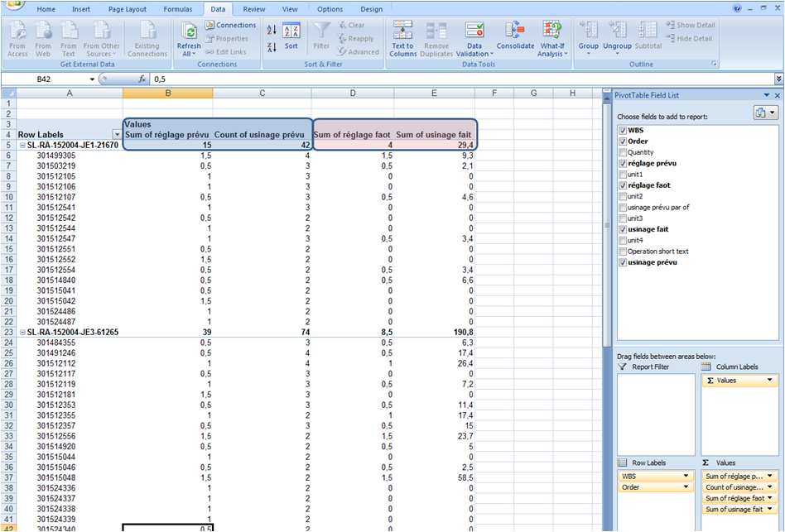Click the Existing Connections icon
This screenshot has width=785, height=532.
147,31
